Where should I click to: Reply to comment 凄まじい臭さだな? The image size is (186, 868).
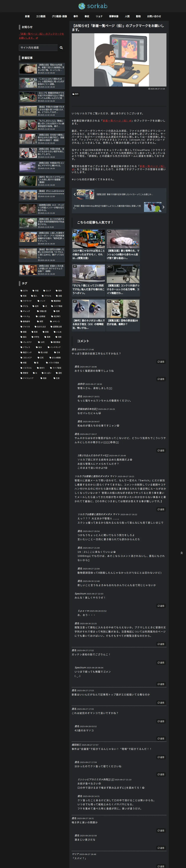[161, 848]
